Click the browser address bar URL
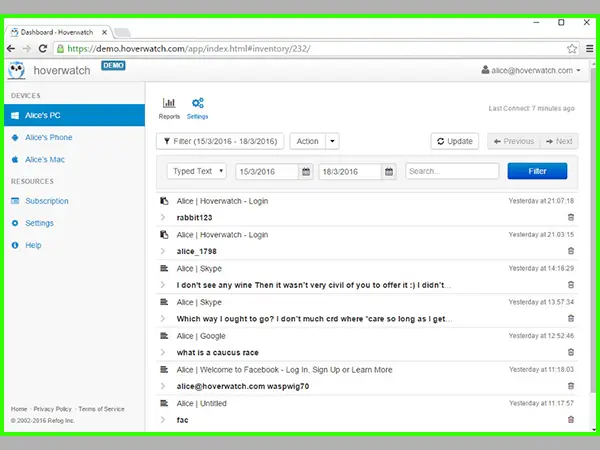The width and height of the screenshot is (600, 450). [189, 49]
